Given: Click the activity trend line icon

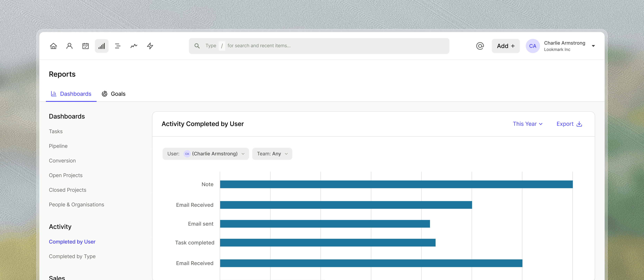Looking at the screenshot, I should click(134, 46).
